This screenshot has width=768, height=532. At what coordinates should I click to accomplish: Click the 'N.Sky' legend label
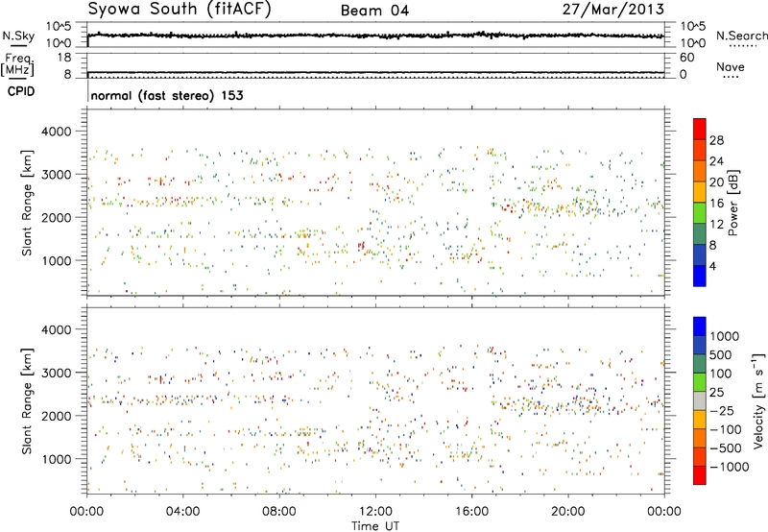(18, 36)
